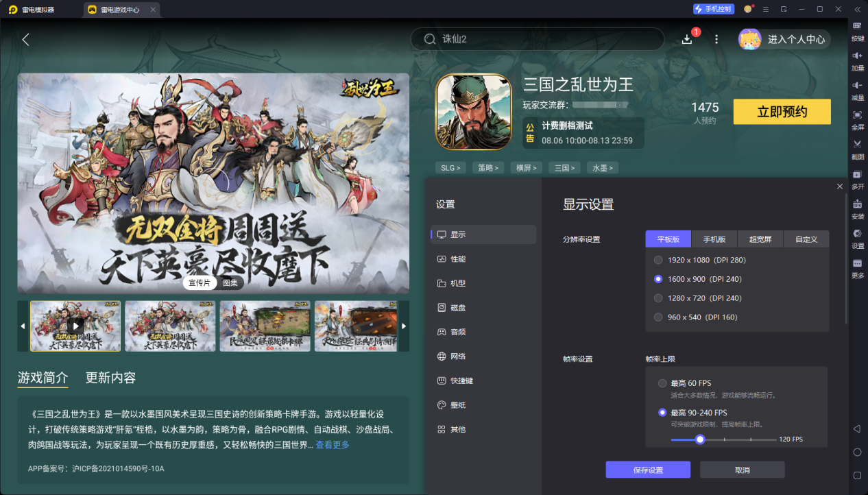Adjust the FPS limit slider handle
Screen dimensions: 868x495
[x=700, y=439]
